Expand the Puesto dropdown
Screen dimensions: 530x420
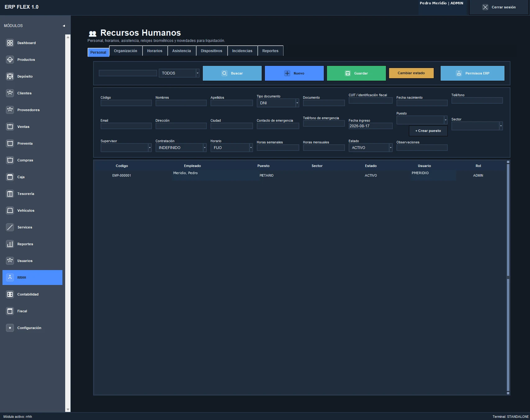pyautogui.click(x=422, y=120)
